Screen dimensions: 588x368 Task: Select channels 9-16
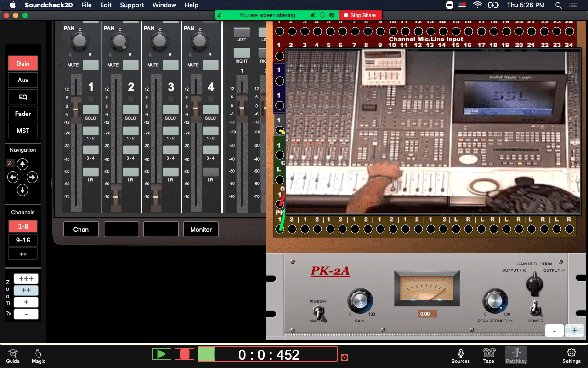tap(23, 240)
